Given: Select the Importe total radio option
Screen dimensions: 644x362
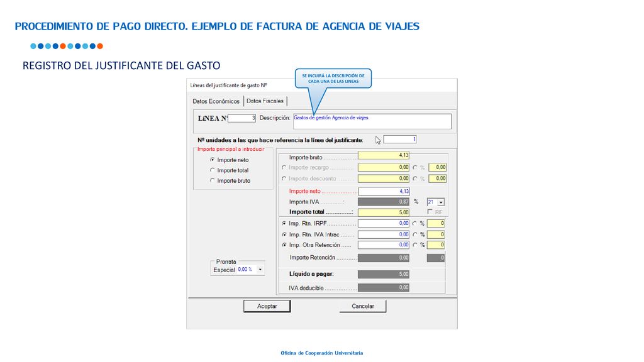Looking at the screenshot, I should click(213, 170).
